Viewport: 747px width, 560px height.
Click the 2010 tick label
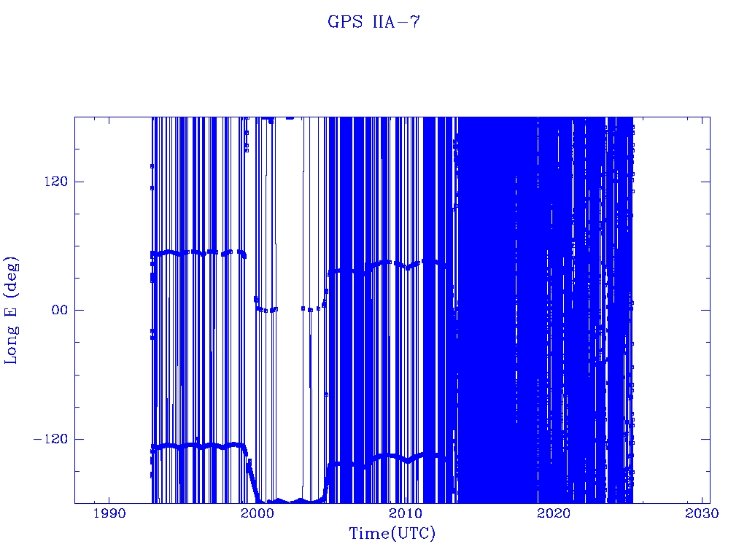click(406, 513)
